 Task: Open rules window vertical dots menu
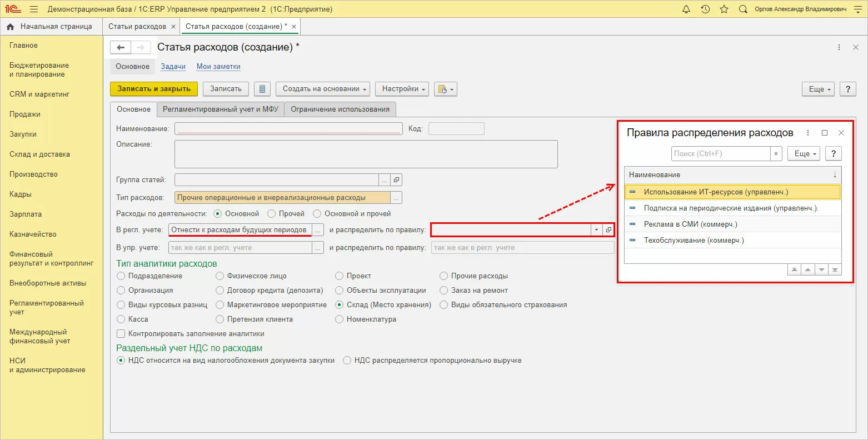click(808, 133)
